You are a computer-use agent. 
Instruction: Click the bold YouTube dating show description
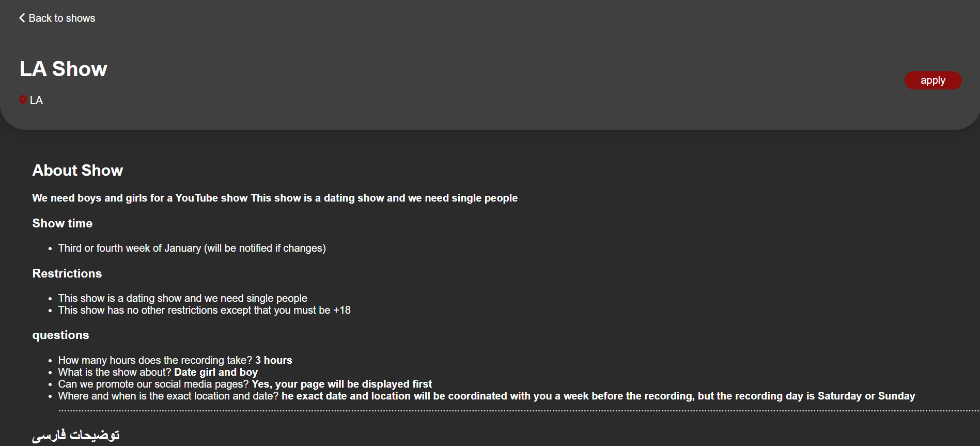tap(275, 198)
